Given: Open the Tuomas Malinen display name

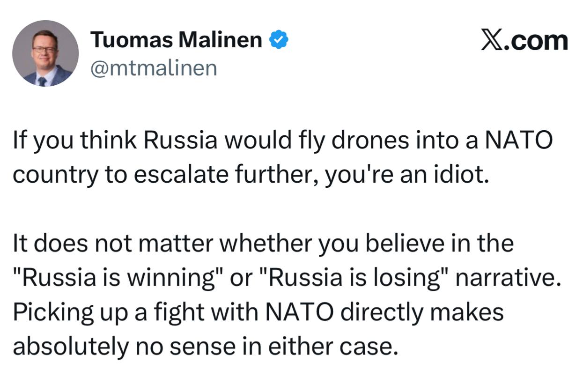Looking at the screenshot, I should (x=176, y=40).
